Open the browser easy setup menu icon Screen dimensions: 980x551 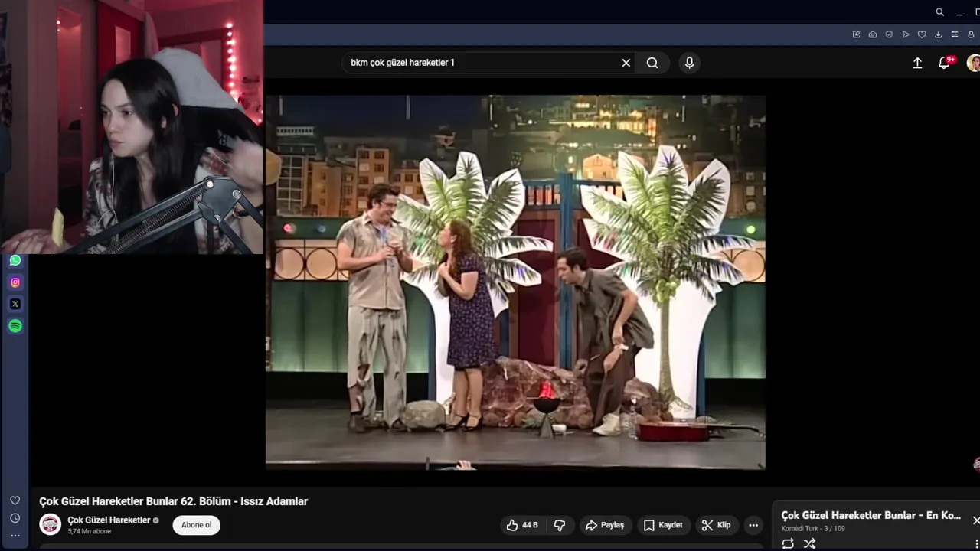coord(955,34)
